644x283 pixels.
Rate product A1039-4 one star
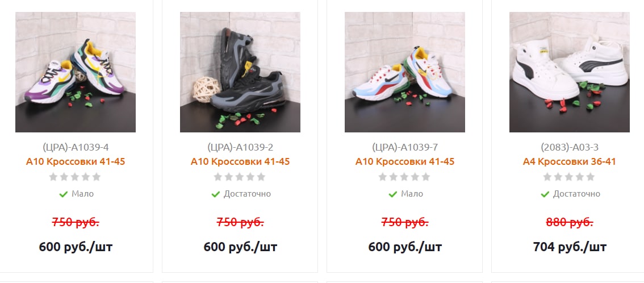click(53, 177)
